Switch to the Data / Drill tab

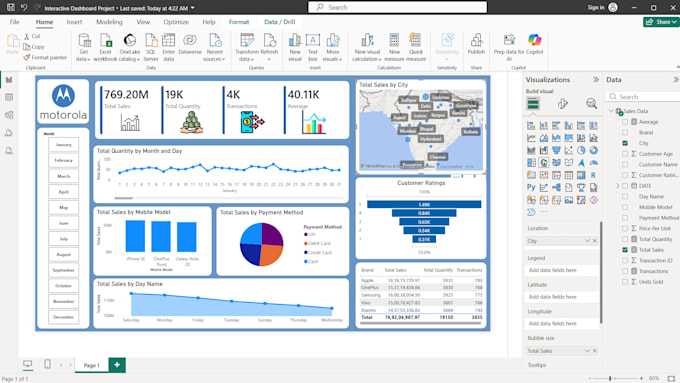[279, 22]
